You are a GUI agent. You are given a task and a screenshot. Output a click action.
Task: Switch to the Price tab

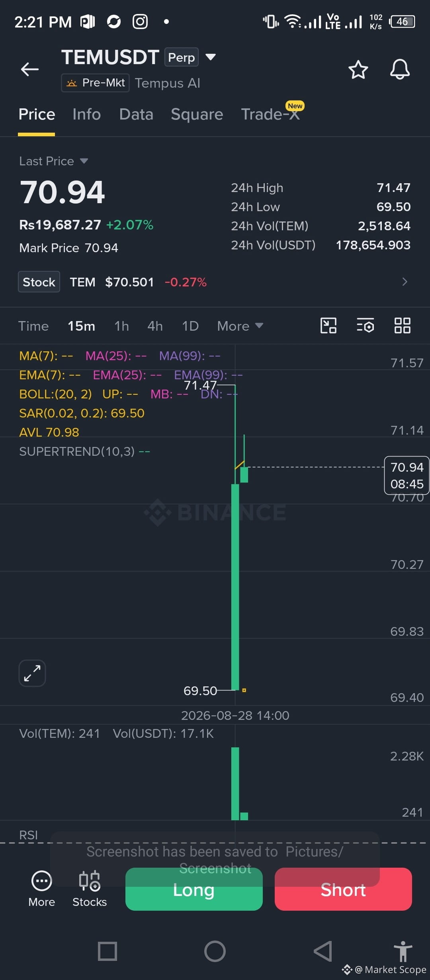tap(37, 114)
